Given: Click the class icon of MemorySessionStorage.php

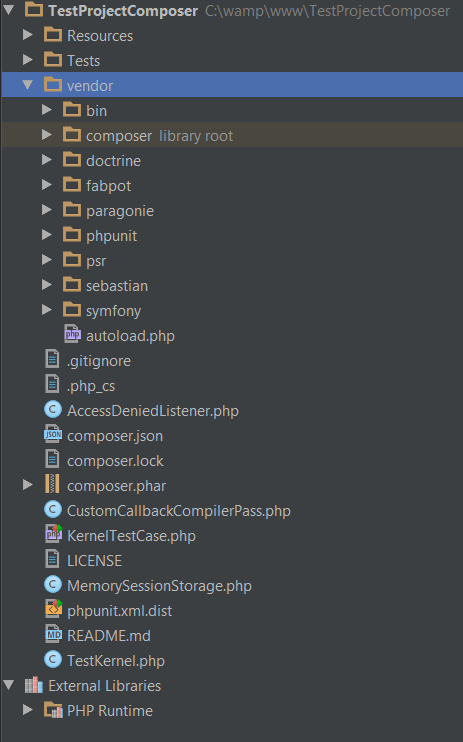Looking at the screenshot, I should coord(53,584).
